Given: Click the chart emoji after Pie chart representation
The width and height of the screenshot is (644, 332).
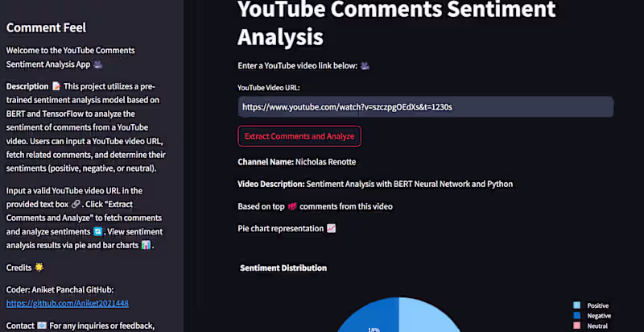Looking at the screenshot, I should [x=331, y=228].
